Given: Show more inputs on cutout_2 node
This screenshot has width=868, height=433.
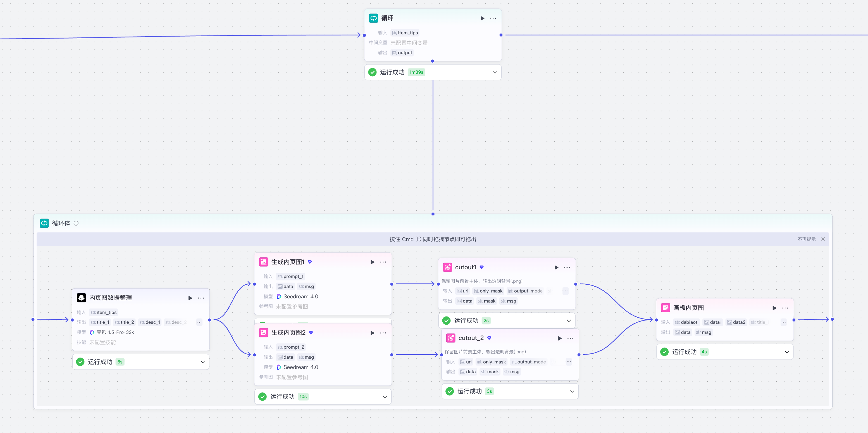Looking at the screenshot, I should point(569,362).
